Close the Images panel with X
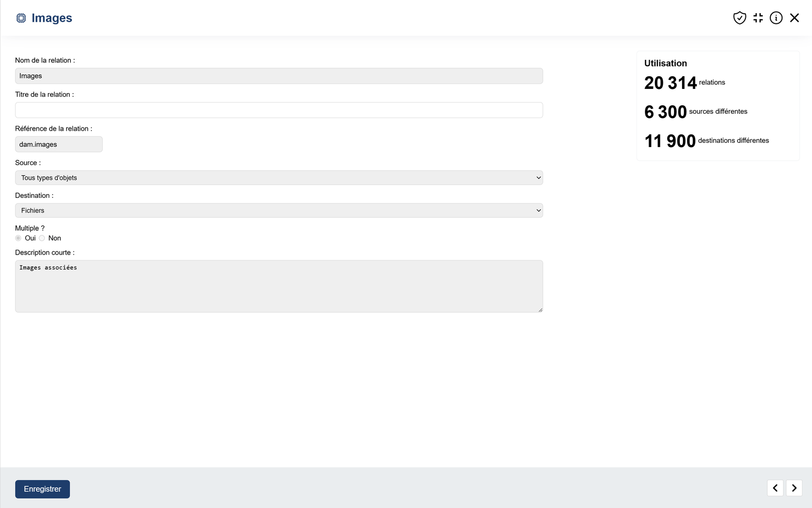This screenshot has width=812, height=508. [x=795, y=18]
